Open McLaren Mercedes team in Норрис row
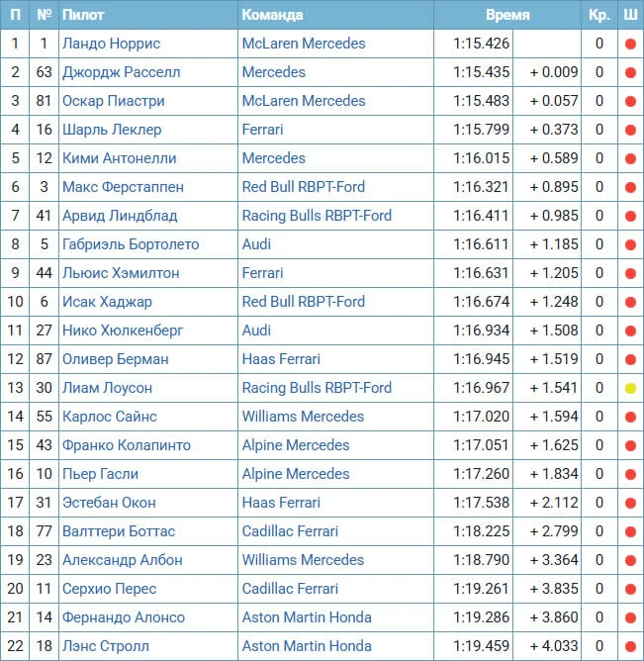644x661 pixels. coord(304,44)
